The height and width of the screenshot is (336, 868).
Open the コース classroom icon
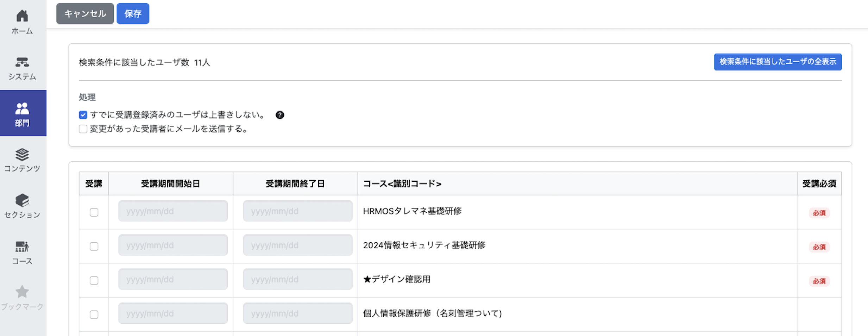[22, 247]
